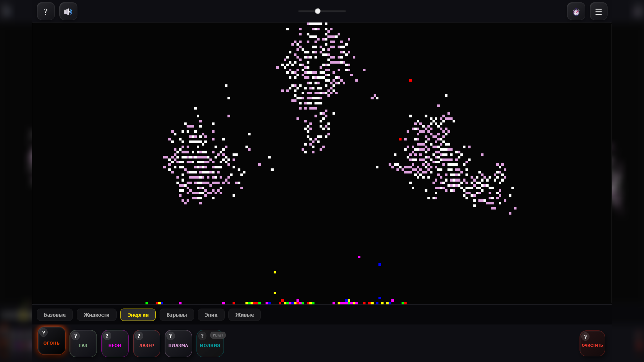Screen dimensions: 644x362
Task: Open the Эпик category
Action: pyautogui.click(x=211, y=315)
